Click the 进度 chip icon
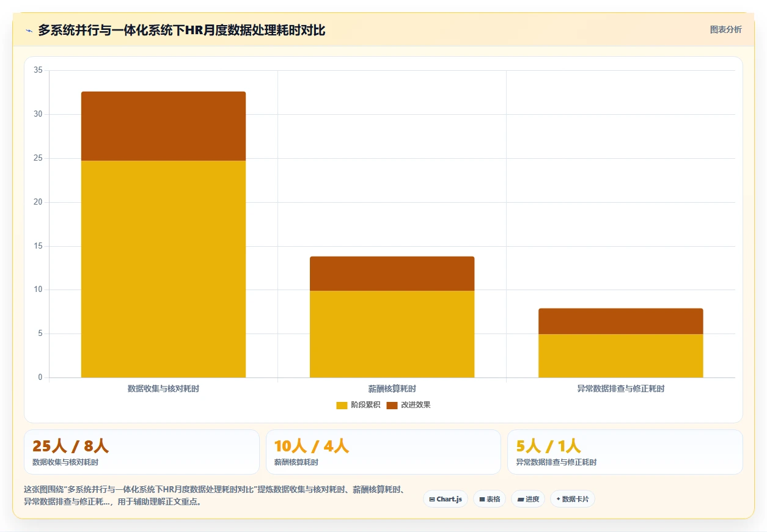Screen dimensions: 767x532 pyautogui.click(x=520, y=500)
